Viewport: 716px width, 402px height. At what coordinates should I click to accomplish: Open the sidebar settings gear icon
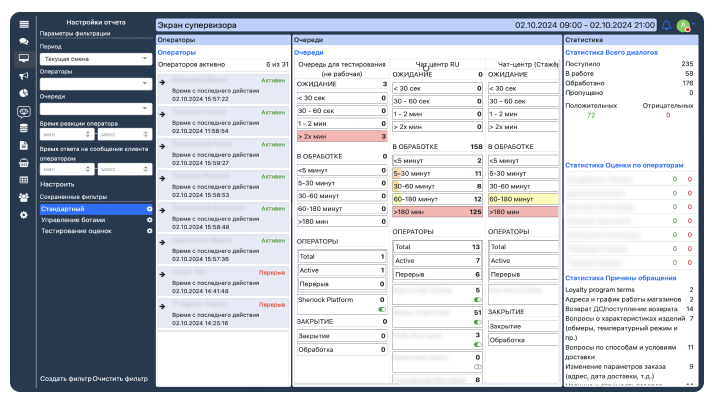[24, 215]
